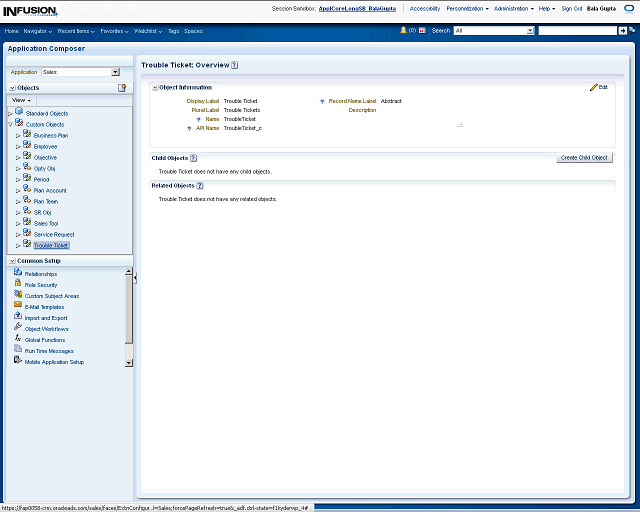
Task: Click the Edit pencil icon
Action: (594, 88)
